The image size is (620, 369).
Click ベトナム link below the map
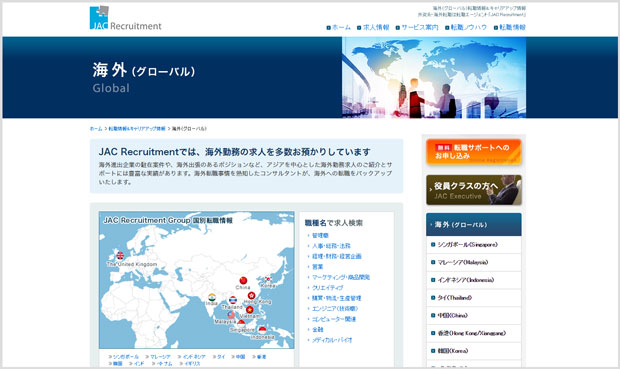pyautogui.click(x=164, y=363)
